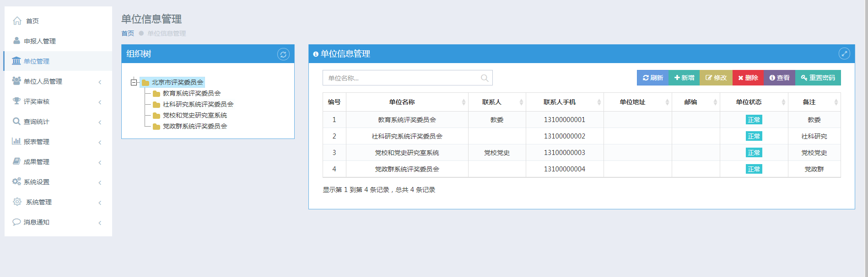Click 党校党史 contact cell in row 3
The image size is (868, 277).
coord(497,153)
